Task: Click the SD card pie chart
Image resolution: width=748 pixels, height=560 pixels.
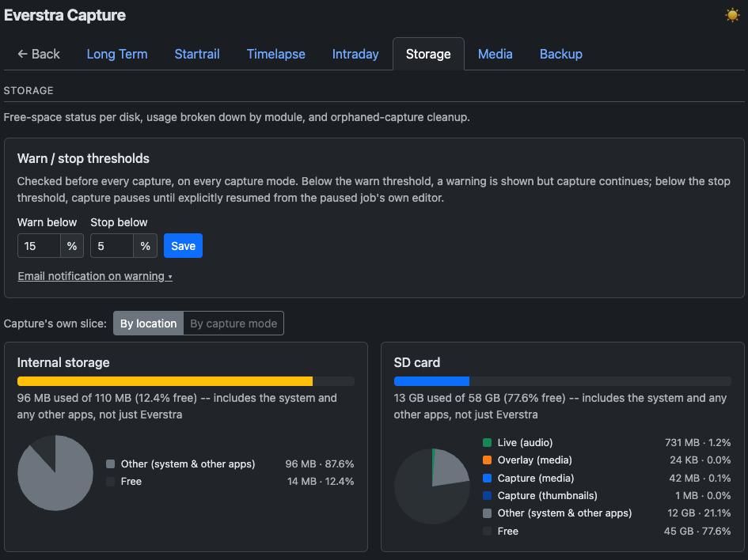Action: click(x=432, y=486)
